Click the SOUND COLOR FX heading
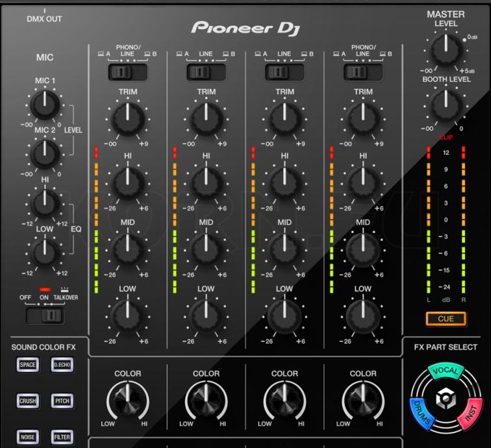This screenshot has width=491, height=448. click(x=44, y=347)
